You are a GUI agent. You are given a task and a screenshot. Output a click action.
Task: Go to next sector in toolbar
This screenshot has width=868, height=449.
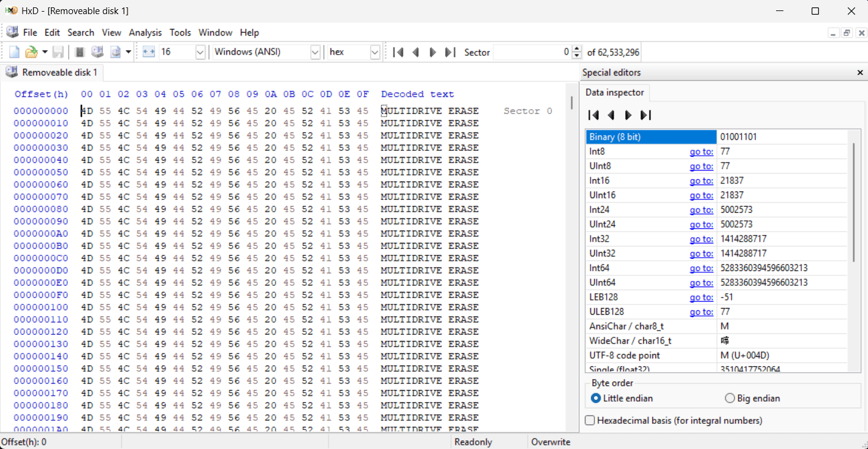coord(433,52)
